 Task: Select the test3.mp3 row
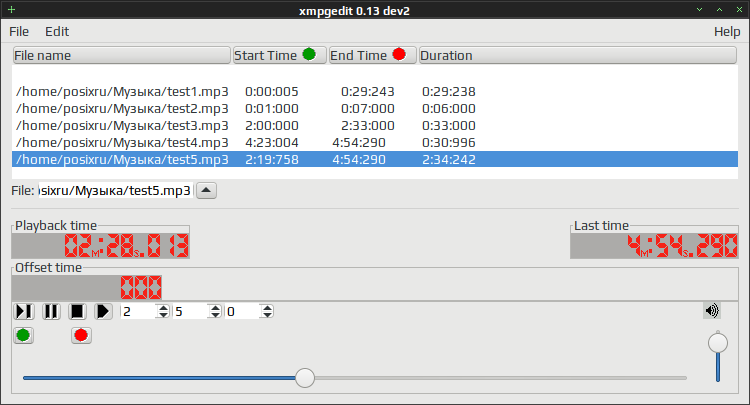[x=375, y=126]
